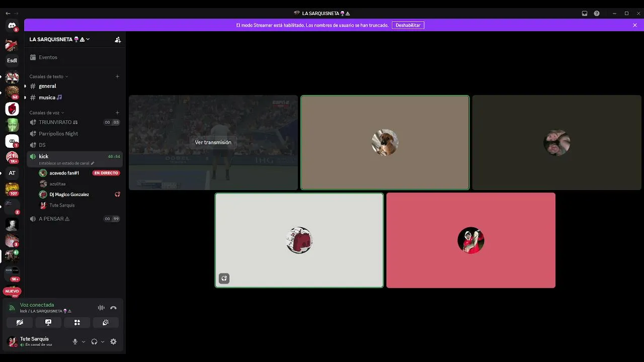Invite people with the add-member icon
This screenshot has height=362, width=644.
click(x=118, y=40)
